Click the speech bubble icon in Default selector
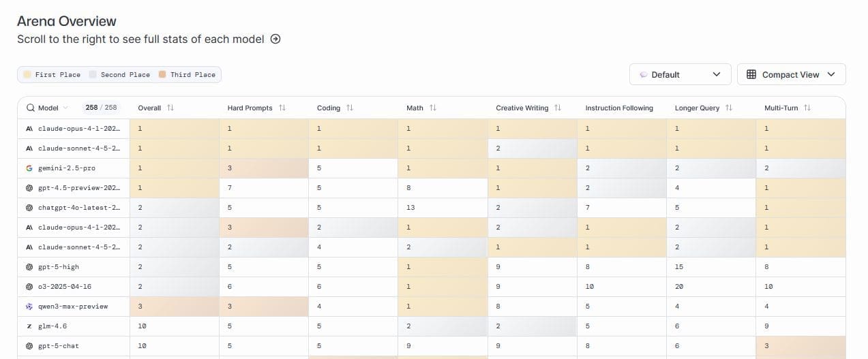The width and height of the screenshot is (868, 359). 643,74
